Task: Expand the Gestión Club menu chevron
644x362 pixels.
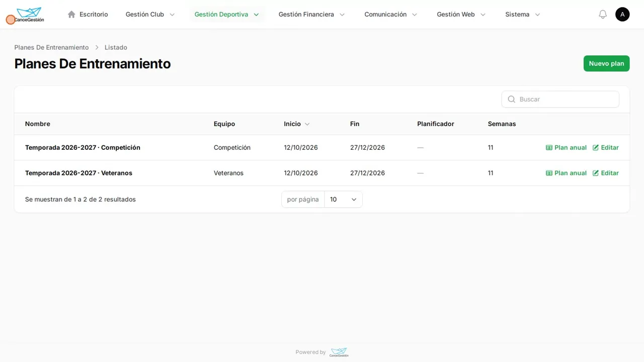Action: (172, 15)
